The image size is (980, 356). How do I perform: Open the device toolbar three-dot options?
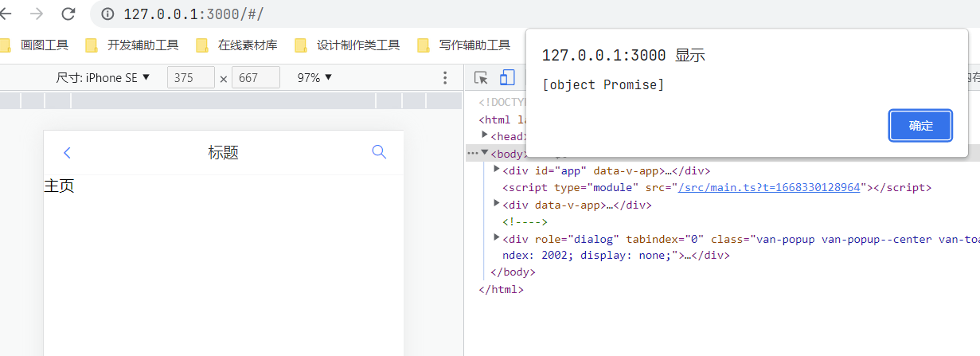[x=445, y=78]
